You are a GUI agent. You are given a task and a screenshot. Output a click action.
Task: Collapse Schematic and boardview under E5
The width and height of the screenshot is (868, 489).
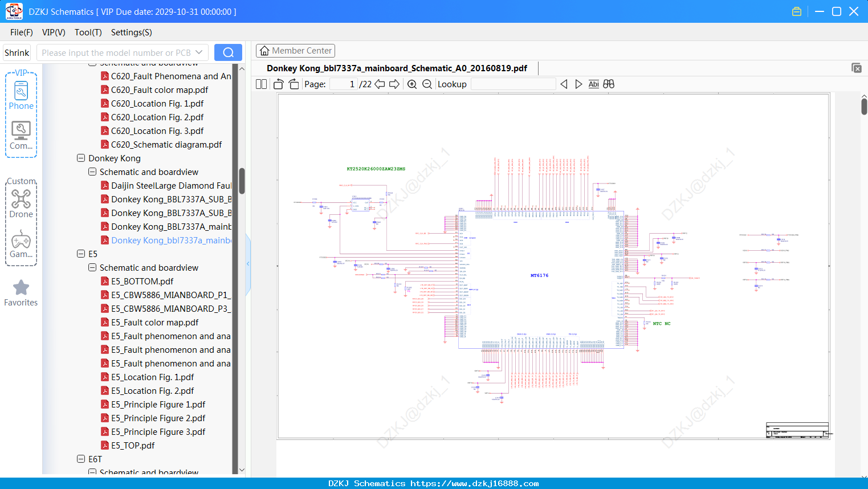(92, 267)
